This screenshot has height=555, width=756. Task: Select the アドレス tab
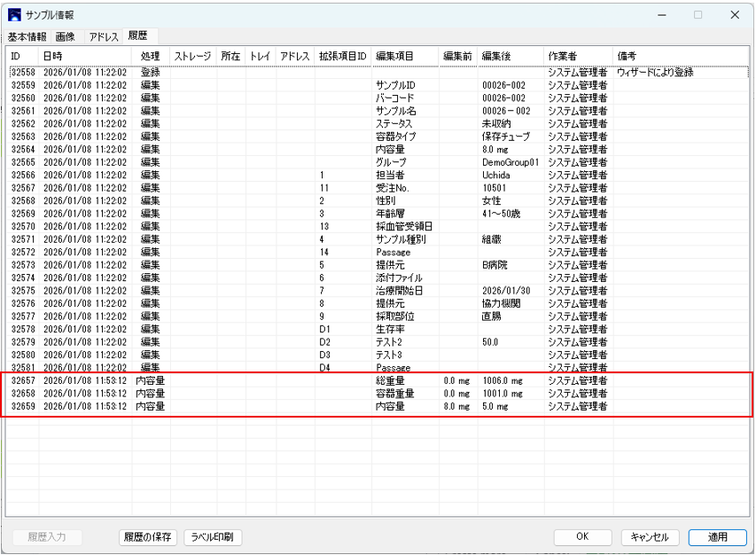tap(104, 36)
